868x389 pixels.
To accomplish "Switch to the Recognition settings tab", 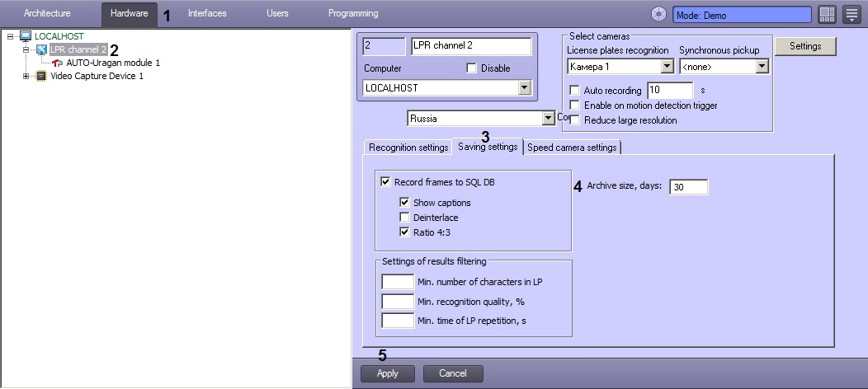I will pos(408,148).
